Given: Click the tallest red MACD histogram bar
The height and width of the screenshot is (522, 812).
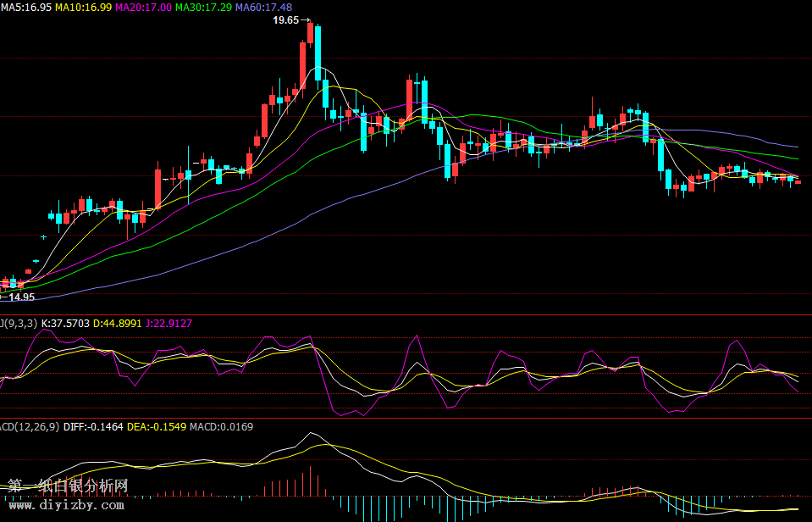Looking at the screenshot, I should point(311,480).
